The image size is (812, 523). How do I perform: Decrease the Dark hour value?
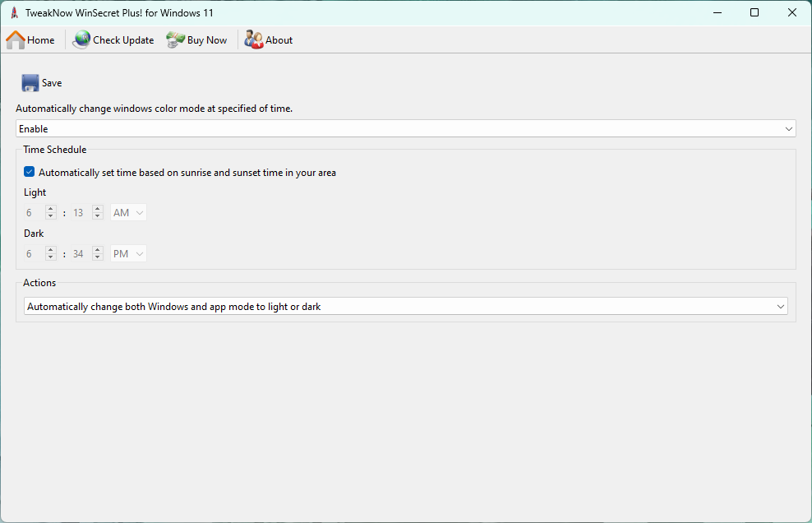click(x=51, y=257)
